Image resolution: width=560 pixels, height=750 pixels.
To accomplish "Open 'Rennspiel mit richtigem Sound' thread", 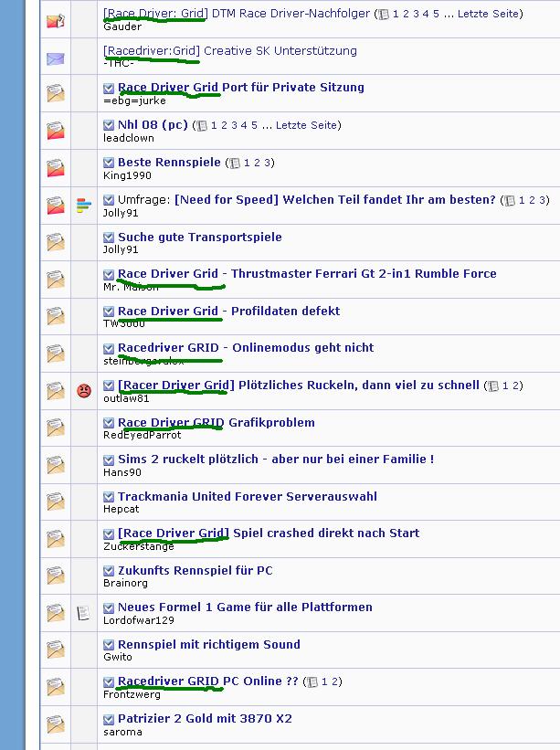I will click(209, 644).
